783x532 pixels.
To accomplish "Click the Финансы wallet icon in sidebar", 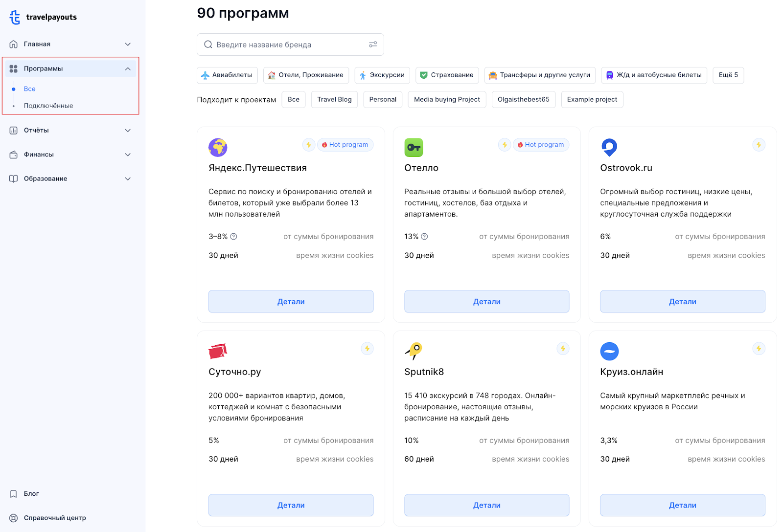I will pyautogui.click(x=14, y=155).
